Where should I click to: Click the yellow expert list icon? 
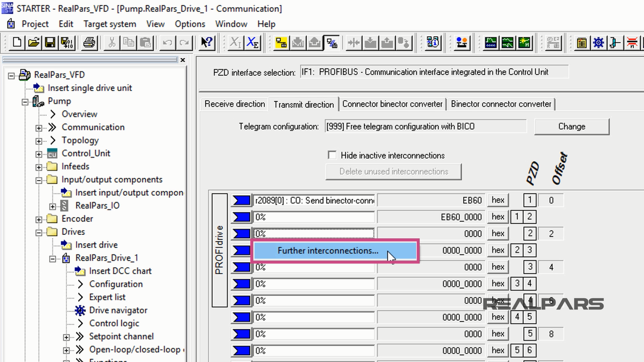click(x=582, y=43)
